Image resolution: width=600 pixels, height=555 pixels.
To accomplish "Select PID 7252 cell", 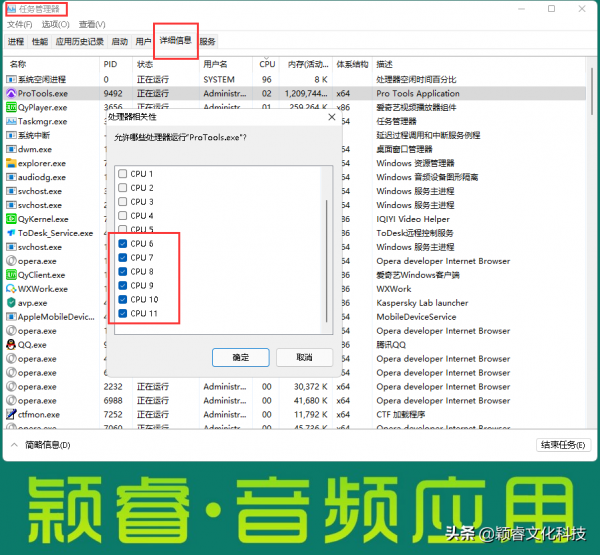I will pos(113,414).
